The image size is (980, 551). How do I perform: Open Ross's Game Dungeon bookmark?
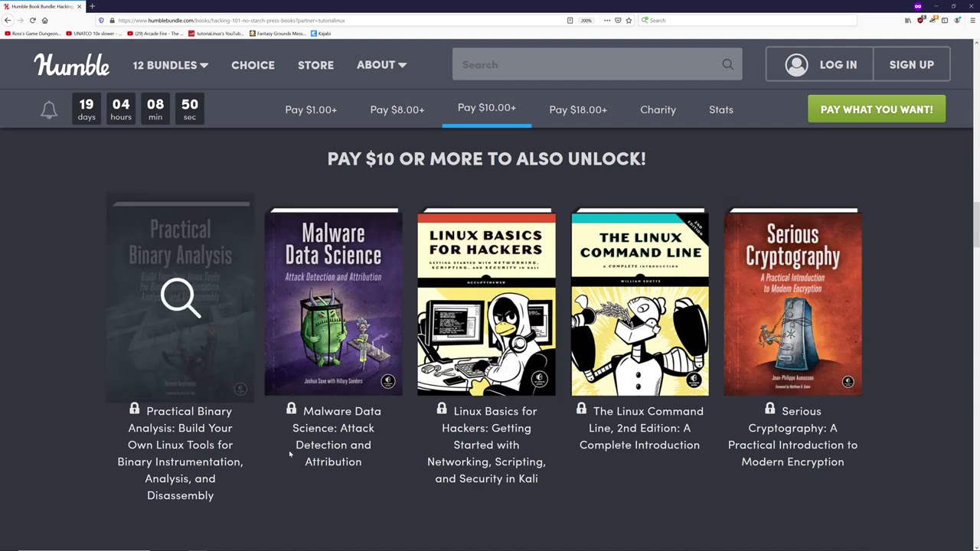[x=32, y=34]
